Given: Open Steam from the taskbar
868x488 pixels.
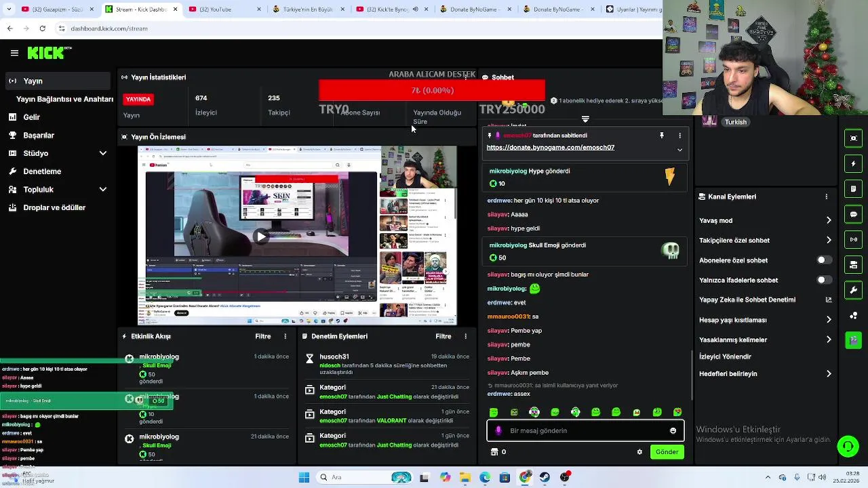Looking at the screenshot, I should click(x=545, y=477).
